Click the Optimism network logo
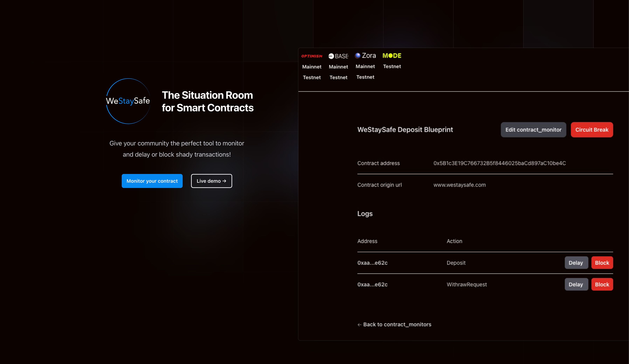This screenshot has width=629, height=364. pyautogui.click(x=312, y=56)
